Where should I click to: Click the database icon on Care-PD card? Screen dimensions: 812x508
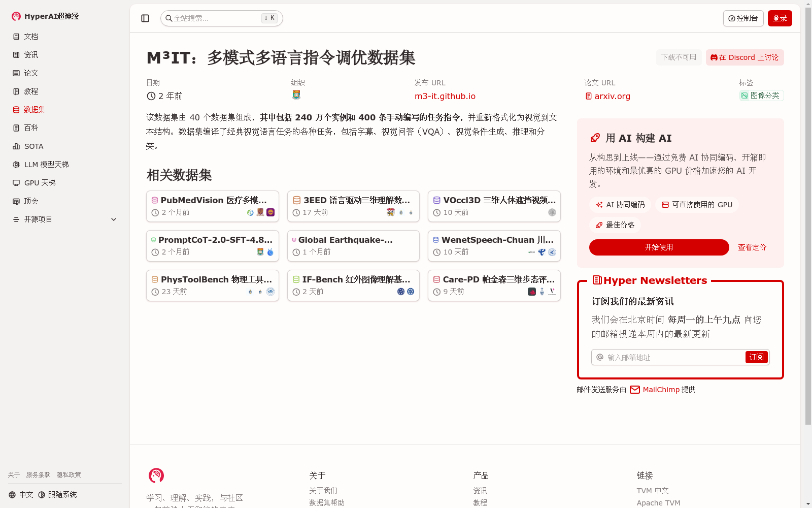click(x=436, y=279)
